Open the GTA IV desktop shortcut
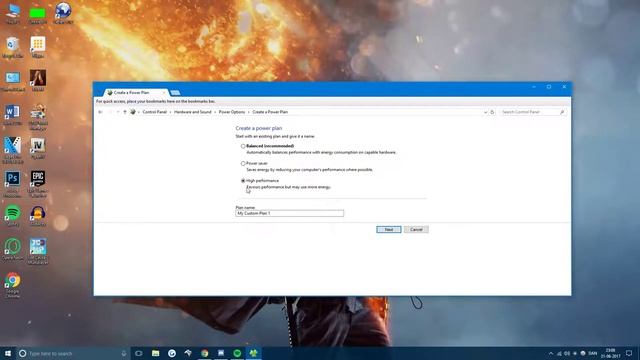This screenshot has width=640, height=360. [x=38, y=149]
